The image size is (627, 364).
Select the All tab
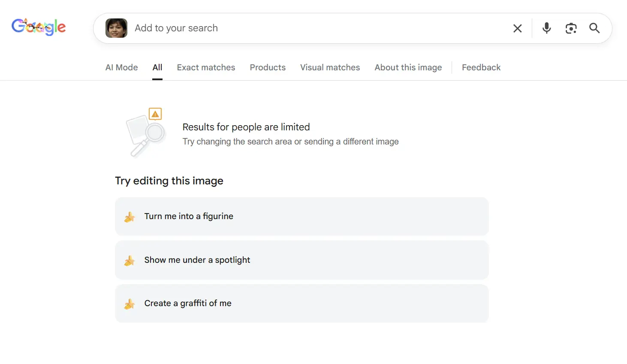click(157, 67)
